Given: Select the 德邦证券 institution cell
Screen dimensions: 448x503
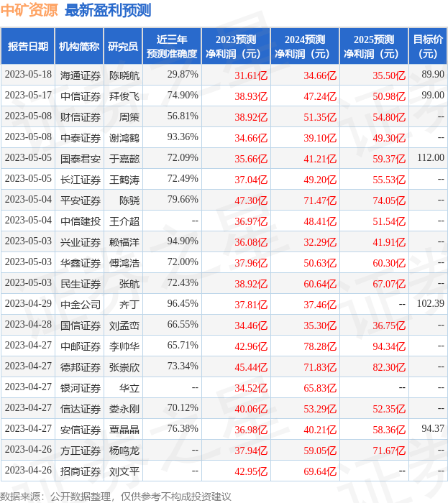Looking at the screenshot, I should [x=81, y=367].
